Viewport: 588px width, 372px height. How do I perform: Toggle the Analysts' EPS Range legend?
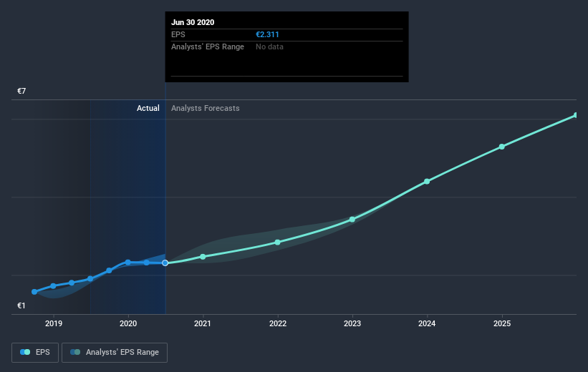pyautogui.click(x=115, y=353)
